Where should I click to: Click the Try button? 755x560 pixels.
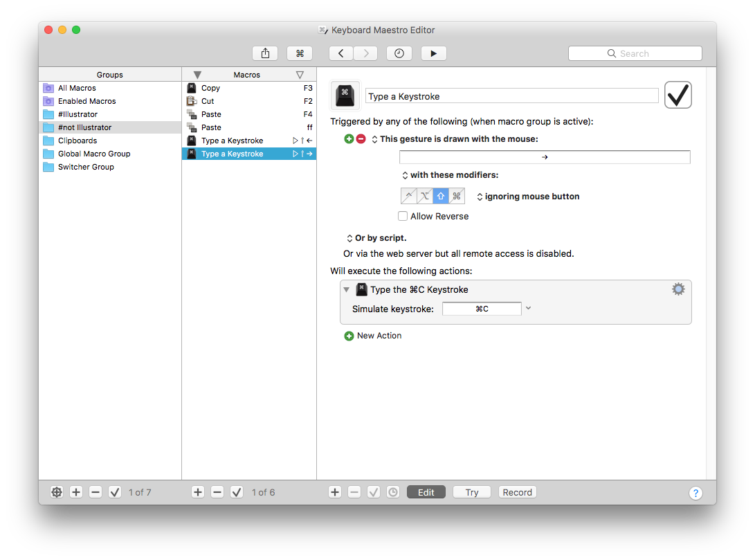click(472, 492)
